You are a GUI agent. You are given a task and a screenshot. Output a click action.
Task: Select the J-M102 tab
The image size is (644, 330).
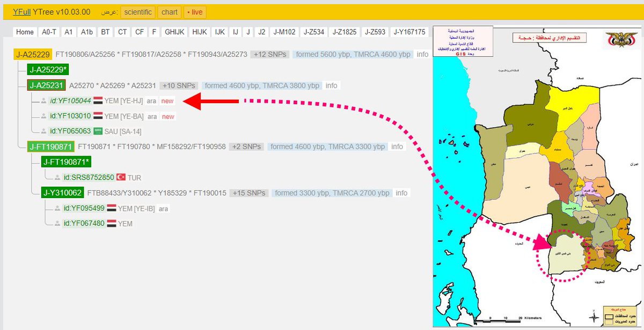(x=284, y=32)
